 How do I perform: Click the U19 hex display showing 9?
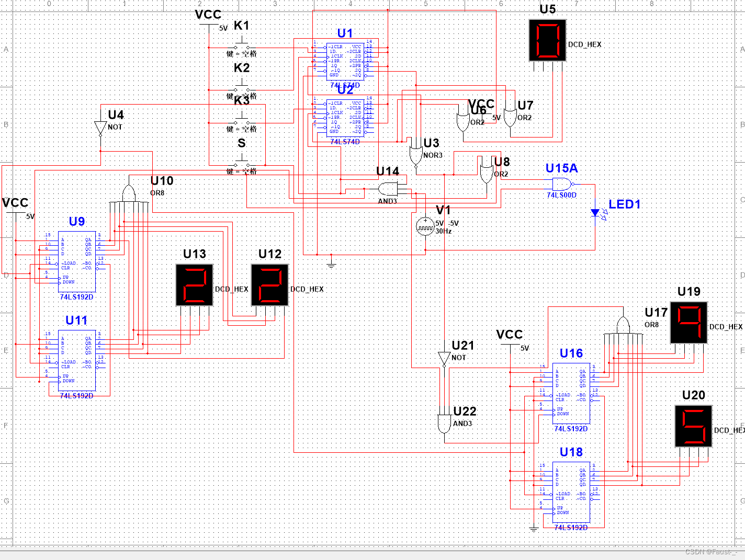tap(689, 323)
